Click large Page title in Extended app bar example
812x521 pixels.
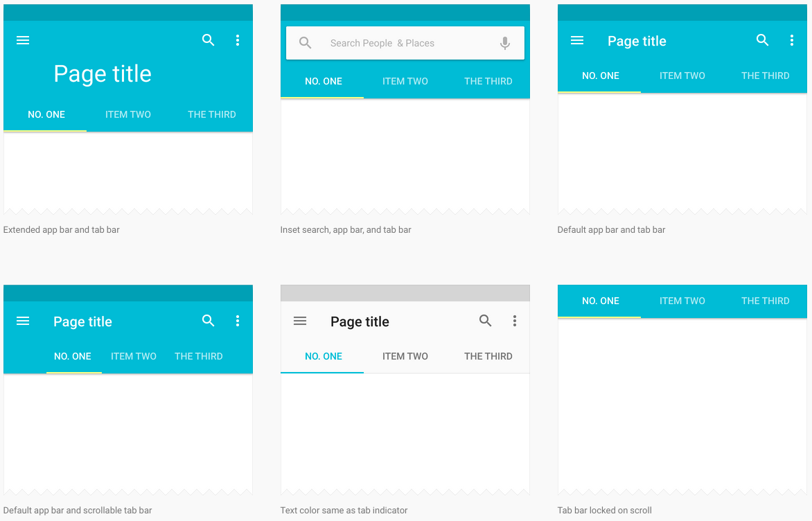coord(103,74)
